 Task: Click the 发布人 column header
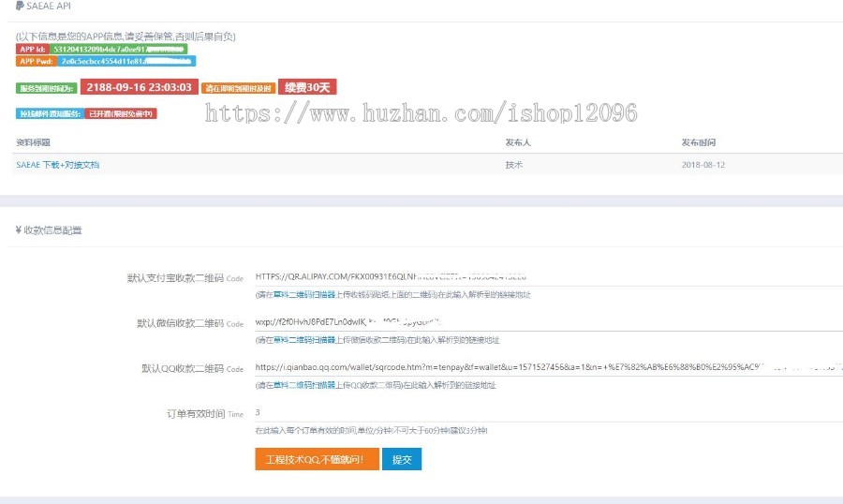[x=518, y=142]
